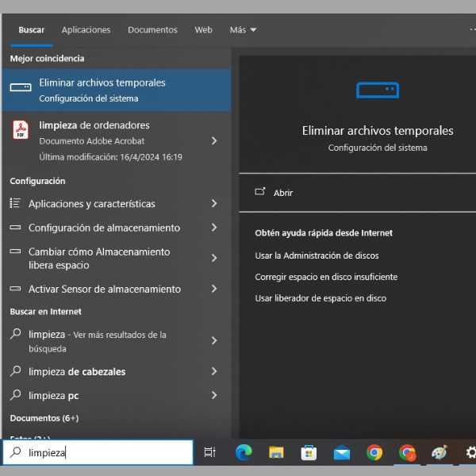476x476 pixels.
Task: Switch to the Aplicaciones tab
Action: click(86, 30)
